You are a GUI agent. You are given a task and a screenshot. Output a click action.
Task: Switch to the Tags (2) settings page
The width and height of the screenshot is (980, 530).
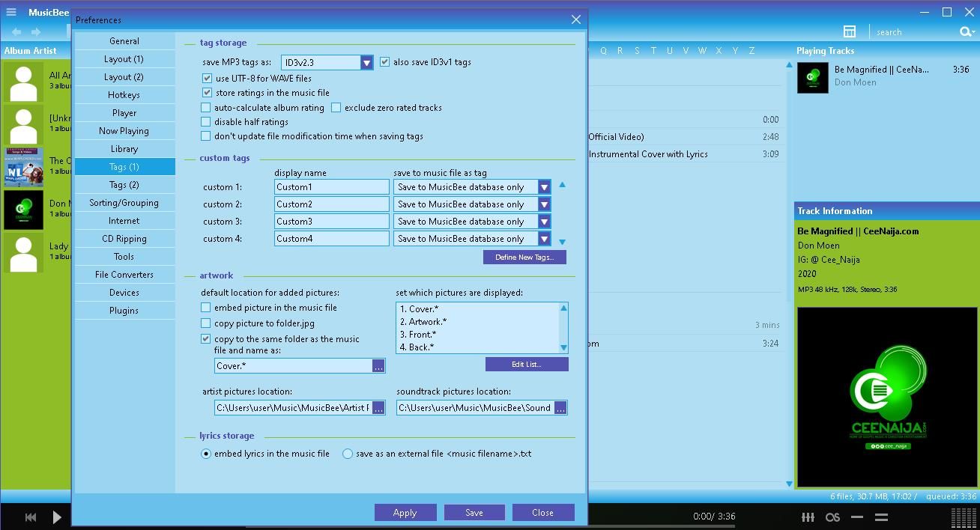pos(124,184)
